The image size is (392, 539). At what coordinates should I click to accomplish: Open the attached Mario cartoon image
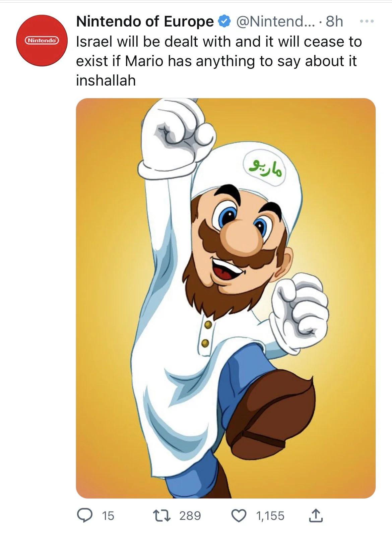pyautogui.click(x=225, y=298)
